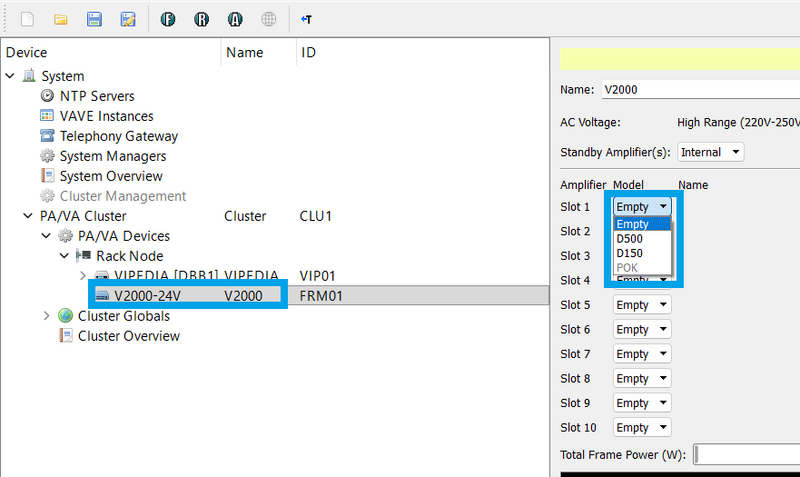Image resolution: width=800 pixels, height=477 pixels.
Task: Click the Name field containing V2000
Action: (701, 89)
